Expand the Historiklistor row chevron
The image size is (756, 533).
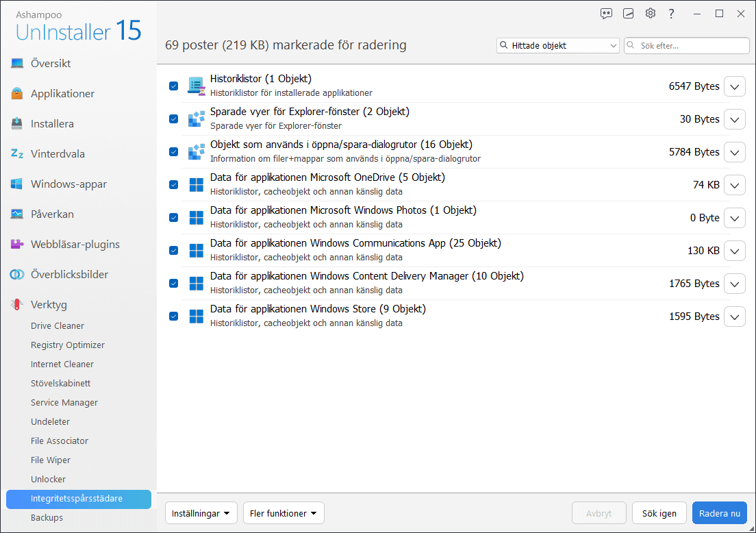[x=735, y=86]
